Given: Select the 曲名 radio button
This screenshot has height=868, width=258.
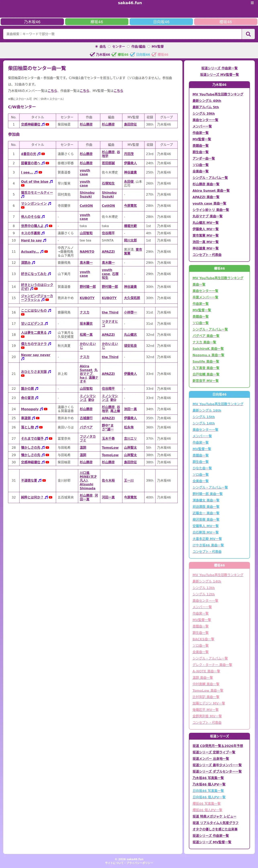Looking at the screenshot, I should 97,47.
